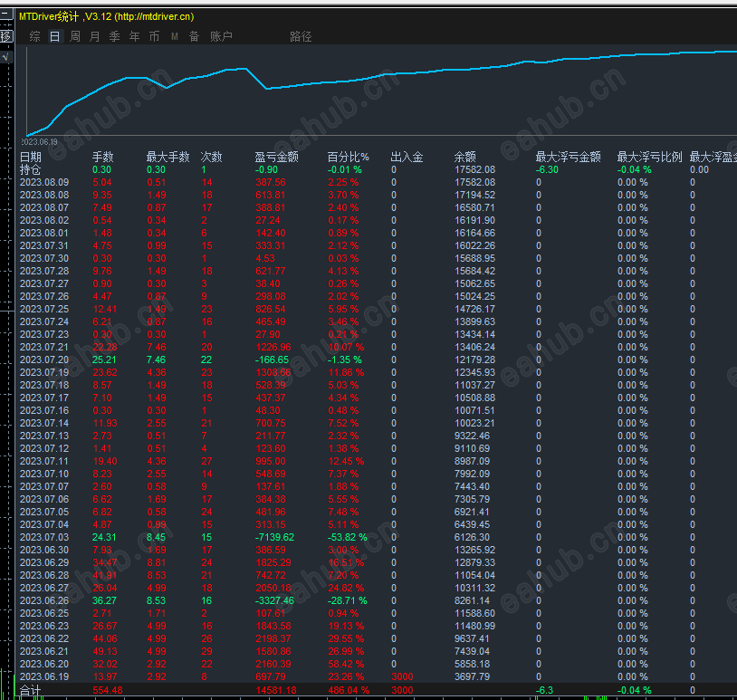Click the 2023.08.08 date cell
Screen dimensions: 737x700
click(44, 195)
